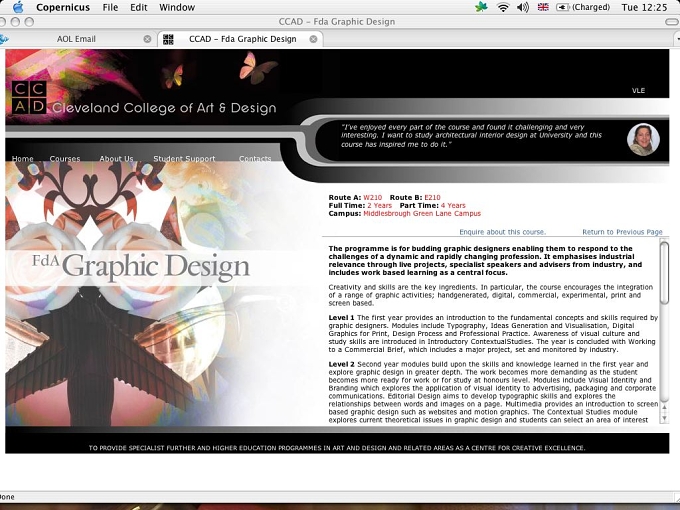Select the CCAD – Fda Graphic Design tab
This screenshot has width=680, height=510.
click(243, 39)
